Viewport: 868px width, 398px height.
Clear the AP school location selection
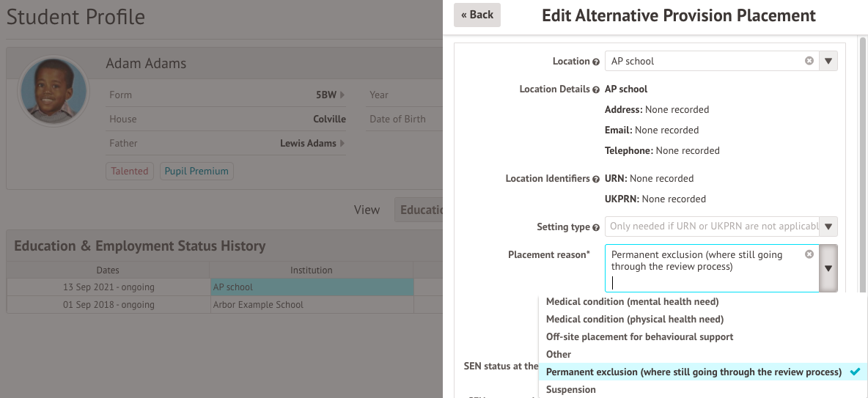[x=809, y=61]
